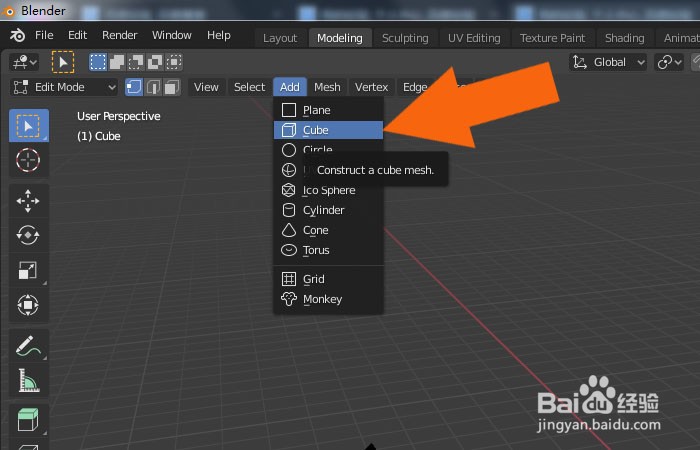700x450 pixels.
Task: Enable face select mode
Action: click(172, 87)
